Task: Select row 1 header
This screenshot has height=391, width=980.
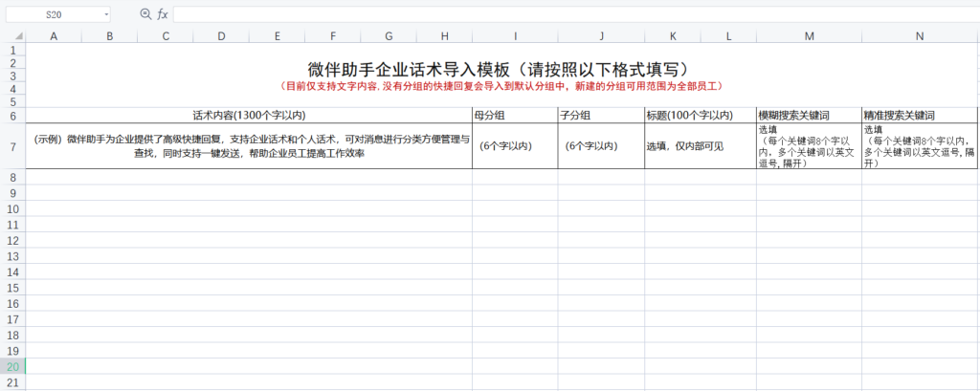Action: click(13, 50)
